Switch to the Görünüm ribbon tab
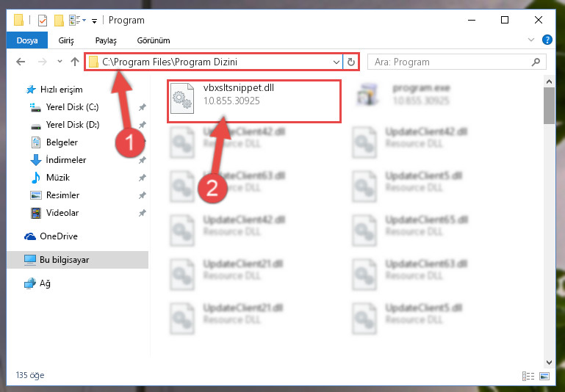565x392 pixels. click(154, 40)
